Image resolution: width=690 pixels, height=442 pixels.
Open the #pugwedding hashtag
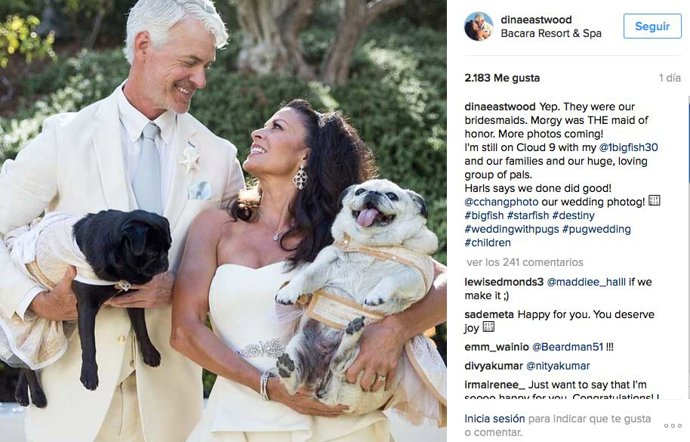(597, 229)
